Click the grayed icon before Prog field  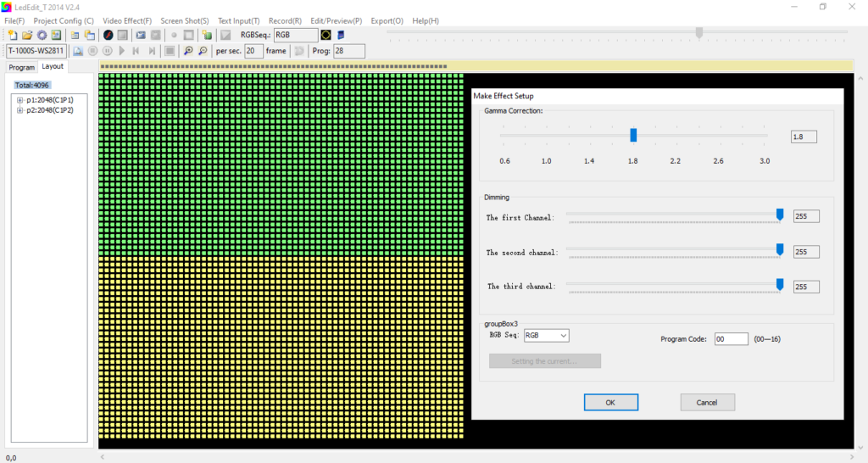[299, 51]
